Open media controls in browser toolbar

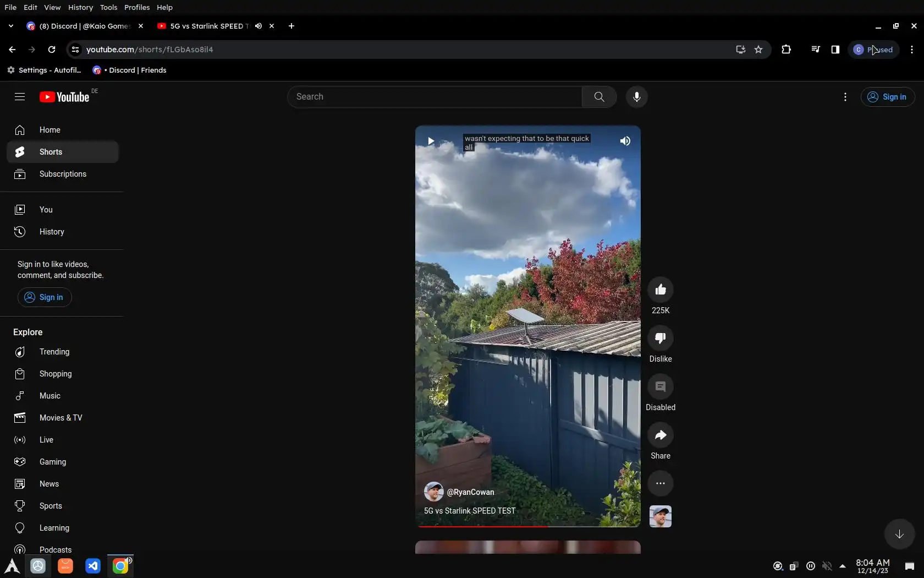click(815, 50)
